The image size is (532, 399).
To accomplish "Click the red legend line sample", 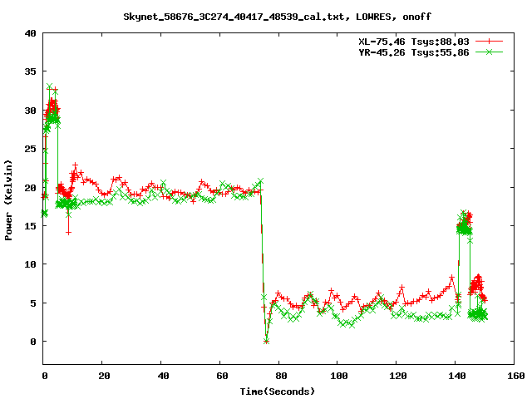I will point(489,42).
